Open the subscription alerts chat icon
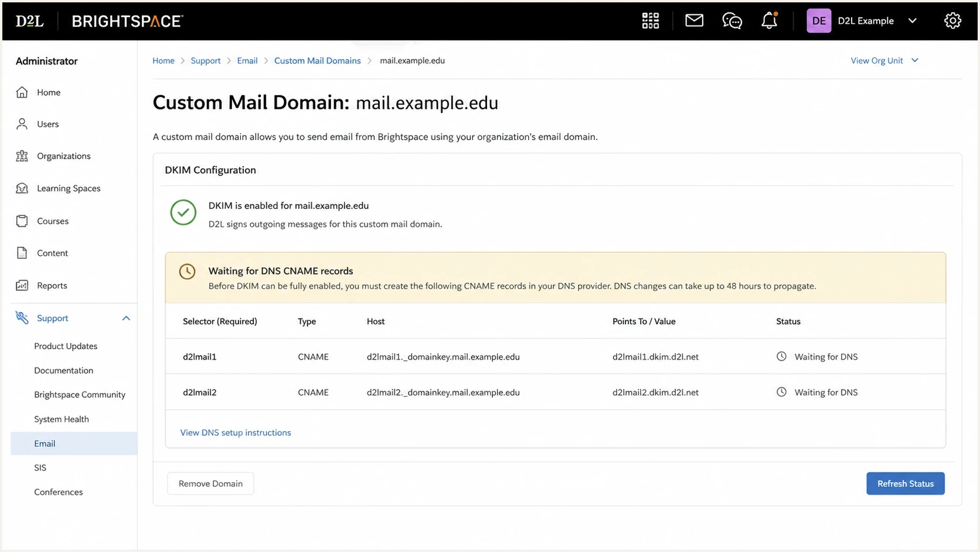 tap(732, 21)
